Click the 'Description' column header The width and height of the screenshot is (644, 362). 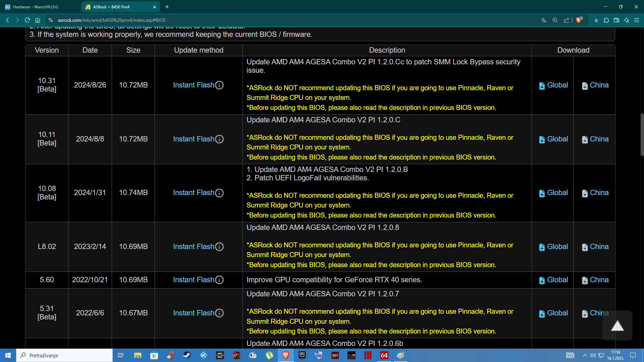pyautogui.click(x=387, y=50)
